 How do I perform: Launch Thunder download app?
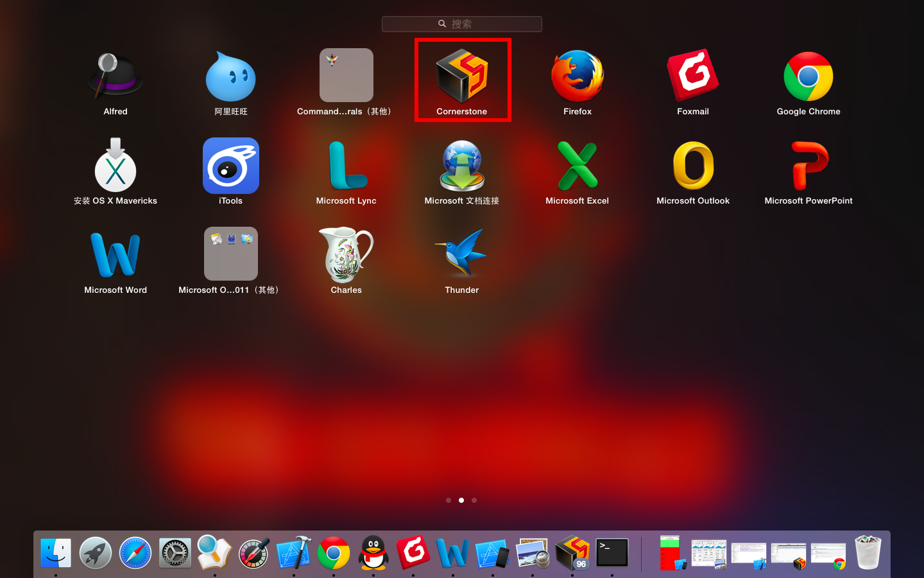462,255
